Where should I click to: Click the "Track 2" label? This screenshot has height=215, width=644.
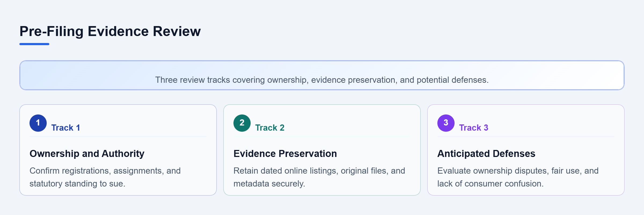[x=270, y=128]
